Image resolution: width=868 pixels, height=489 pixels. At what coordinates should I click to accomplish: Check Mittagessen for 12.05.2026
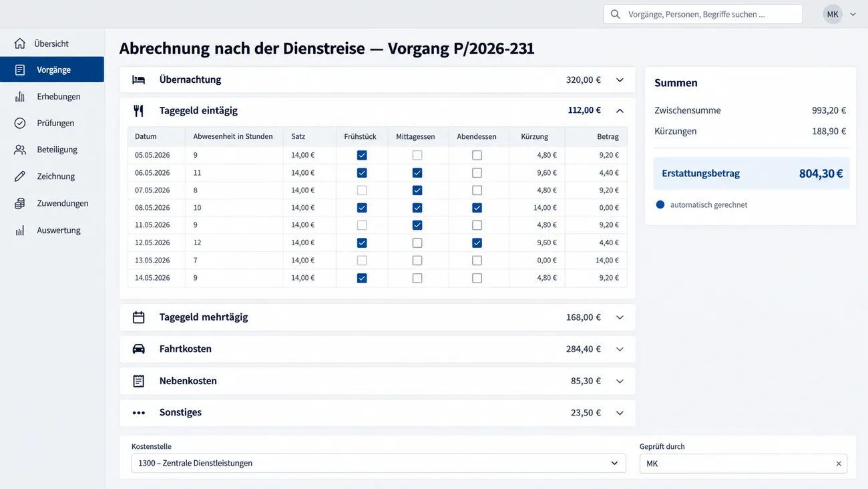point(417,242)
